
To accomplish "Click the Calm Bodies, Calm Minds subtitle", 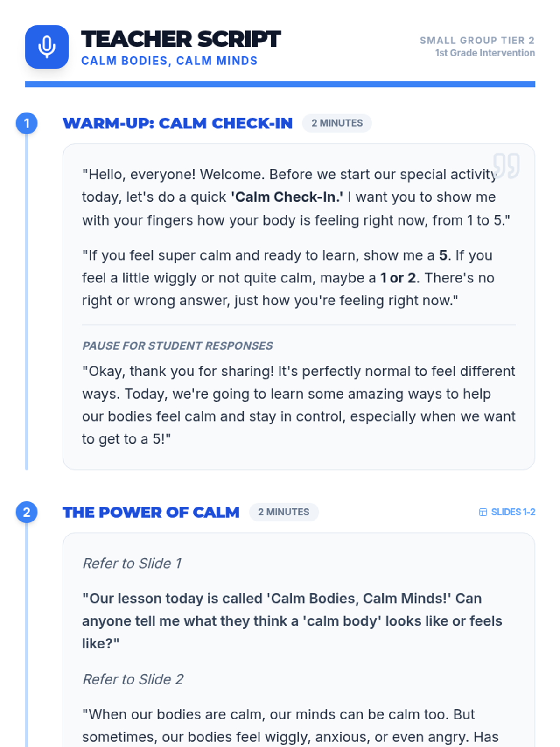I will click(169, 61).
